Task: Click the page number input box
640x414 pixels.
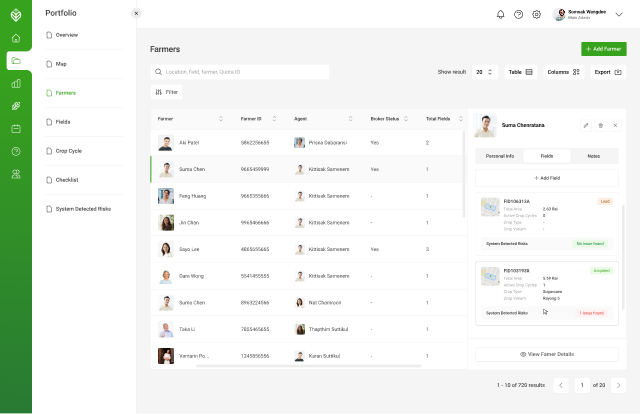Action: [582, 385]
